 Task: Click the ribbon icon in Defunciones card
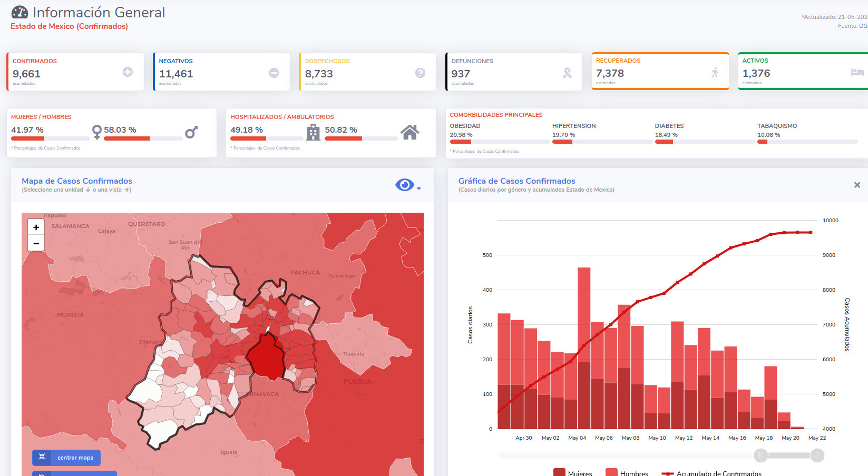(x=567, y=73)
